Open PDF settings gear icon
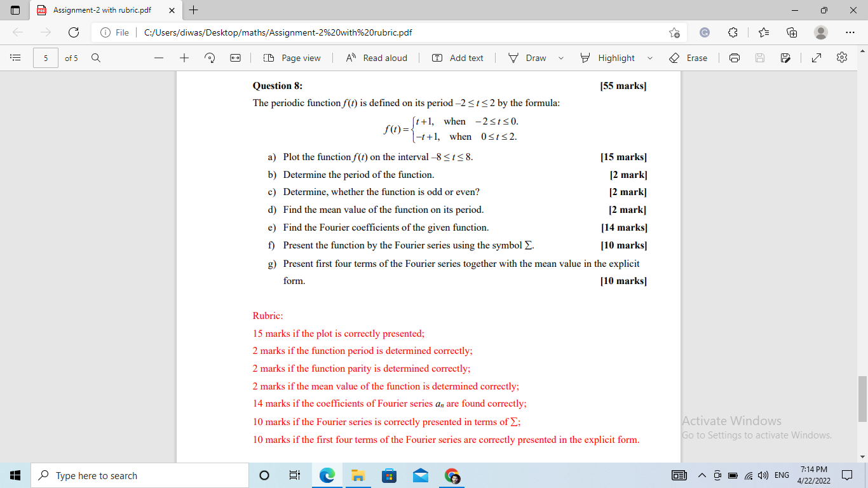The image size is (868, 488). coord(842,58)
